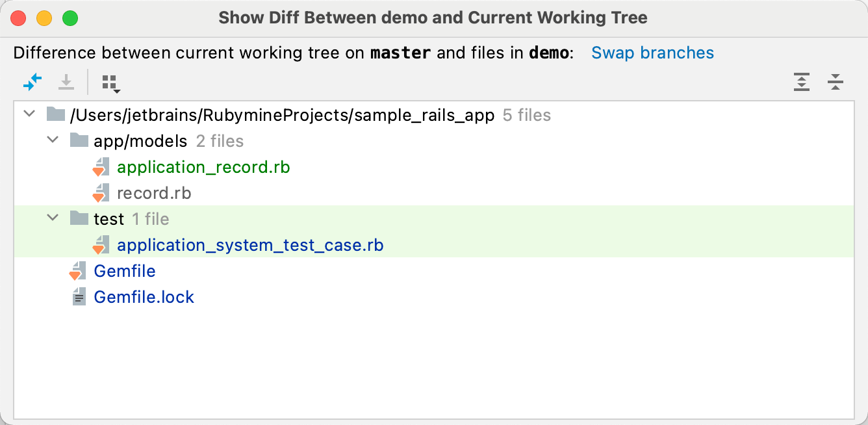Click the expand all icon on the right

tap(802, 83)
